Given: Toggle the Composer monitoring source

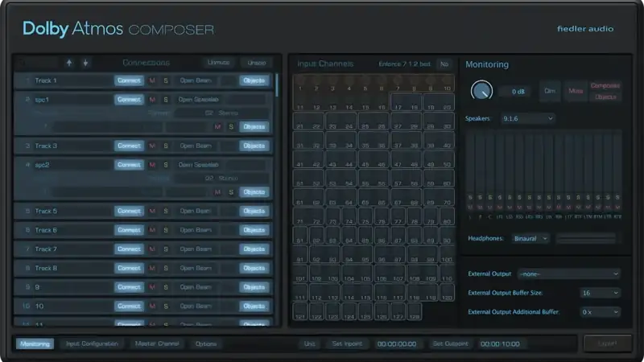Looking at the screenshot, I should pyautogui.click(x=605, y=85).
